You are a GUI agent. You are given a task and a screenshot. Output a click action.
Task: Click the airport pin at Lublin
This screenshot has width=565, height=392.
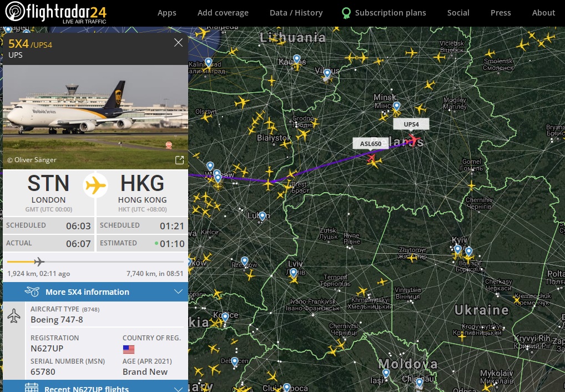pos(263,215)
